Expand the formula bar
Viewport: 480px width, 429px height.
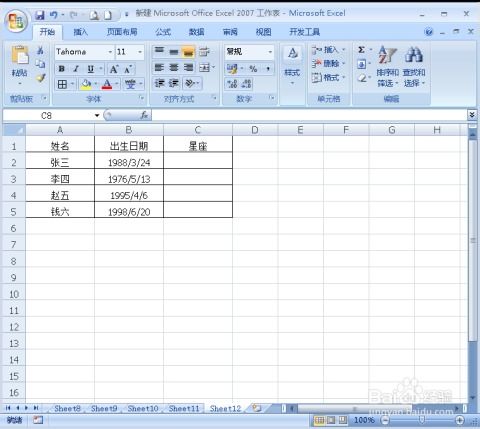point(472,115)
